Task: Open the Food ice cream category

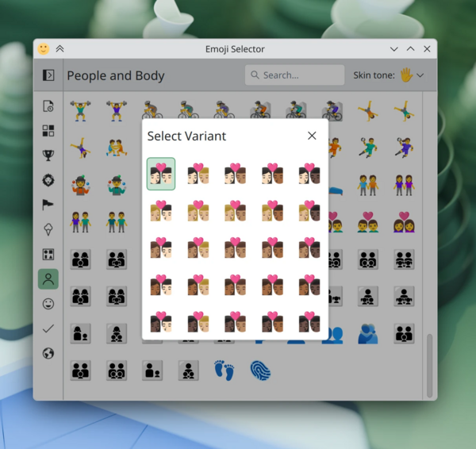Action: pos(48,229)
